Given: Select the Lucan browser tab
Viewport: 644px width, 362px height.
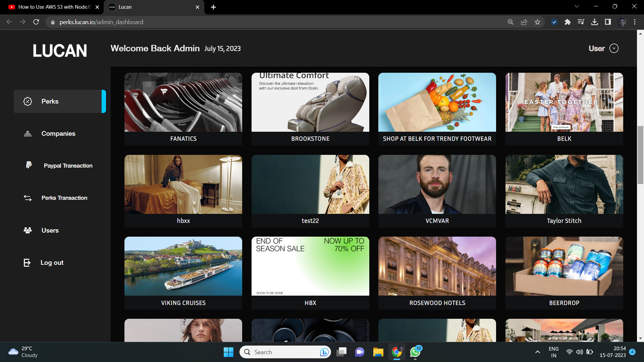Looking at the screenshot, I should pos(154,7).
